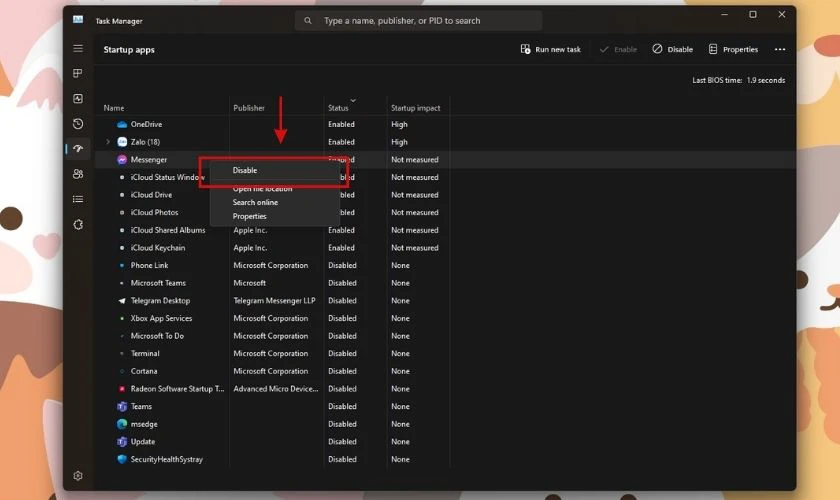Click the Zalo app icon
Viewport: 840px width, 500px height.
(122, 142)
